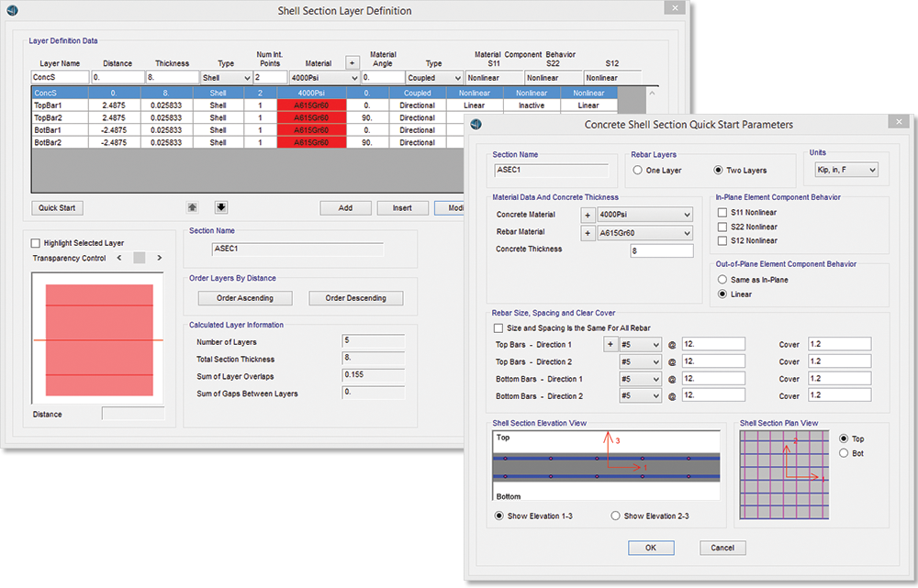Enable Highlight Selected Layer checkbox
The height and width of the screenshot is (588, 918).
[x=36, y=243]
